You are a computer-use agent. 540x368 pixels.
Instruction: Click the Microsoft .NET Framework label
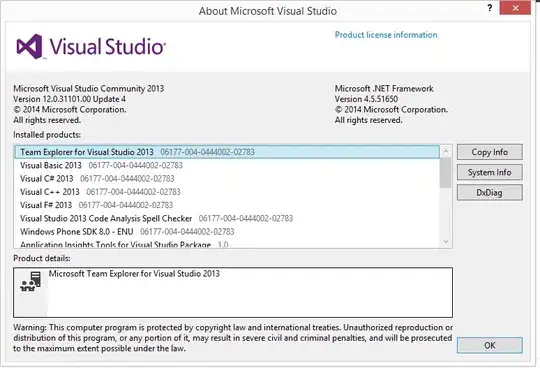(x=384, y=88)
